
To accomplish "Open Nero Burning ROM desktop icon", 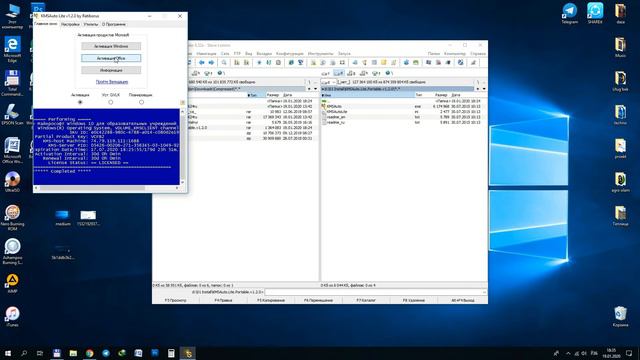I will 12,218.
